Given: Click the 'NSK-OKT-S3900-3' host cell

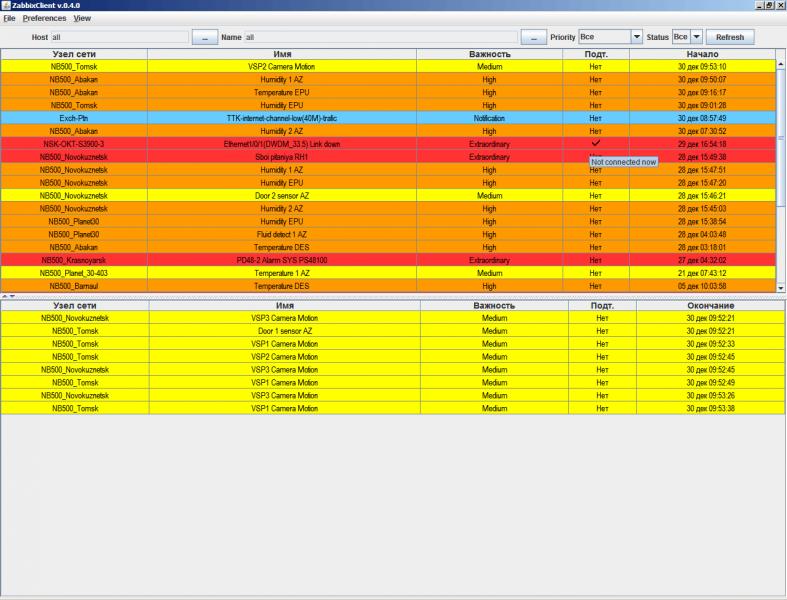Looking at the screenshot, I should click(x=74, y=144).
